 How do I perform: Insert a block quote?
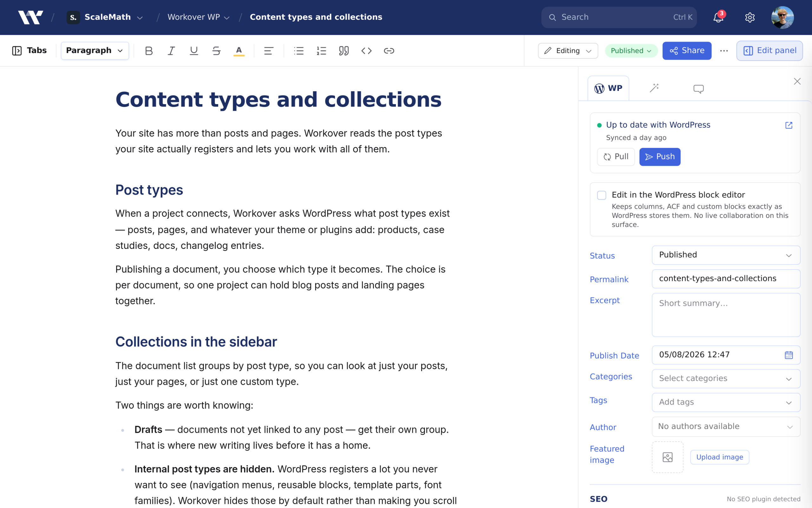tap(344, 51)
